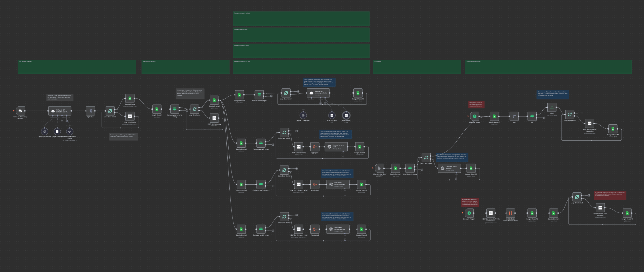
Task: Select the HDW Site-map node
Action: click(x=332, y=115)
